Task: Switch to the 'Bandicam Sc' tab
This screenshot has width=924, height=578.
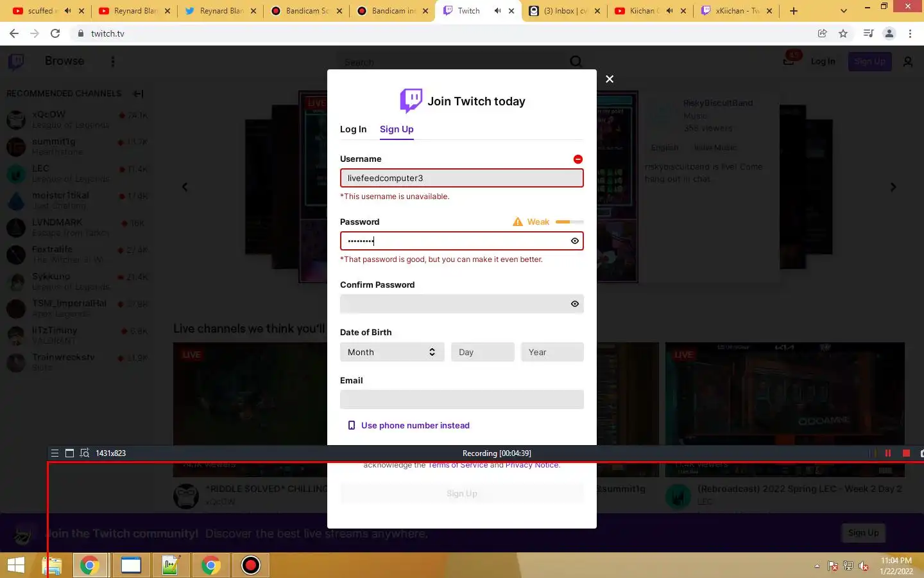Action: click(x=307, y=11)
